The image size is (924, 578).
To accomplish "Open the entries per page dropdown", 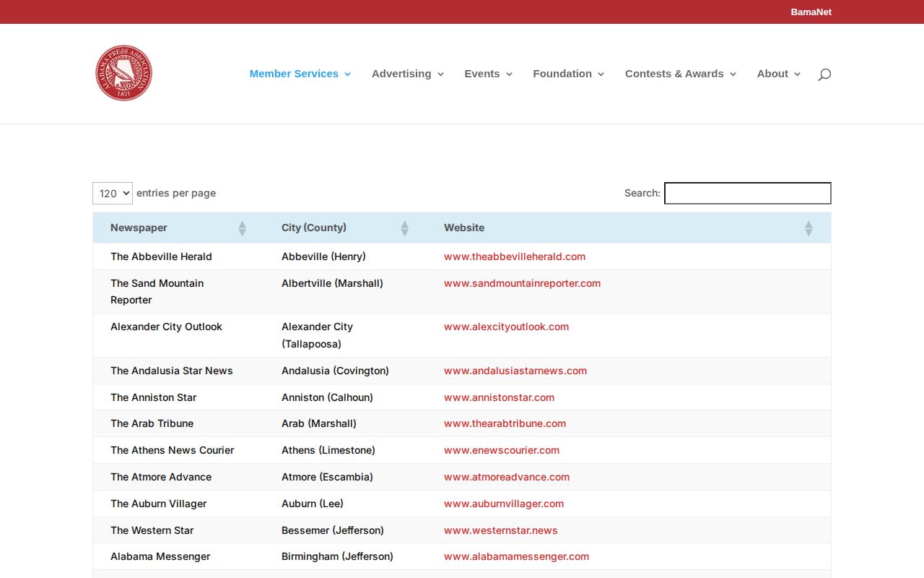I will (x=113, y=193).
